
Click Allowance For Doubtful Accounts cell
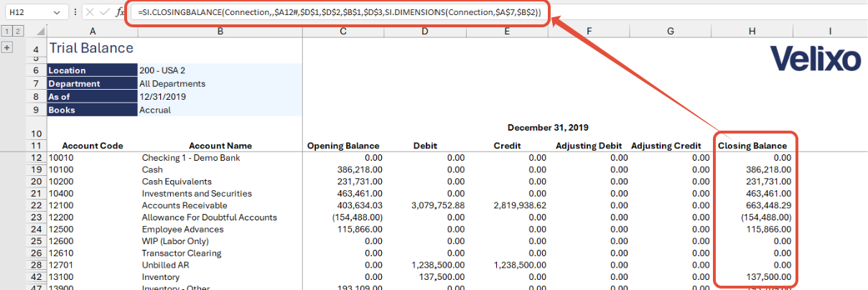(x=220, y=217)
